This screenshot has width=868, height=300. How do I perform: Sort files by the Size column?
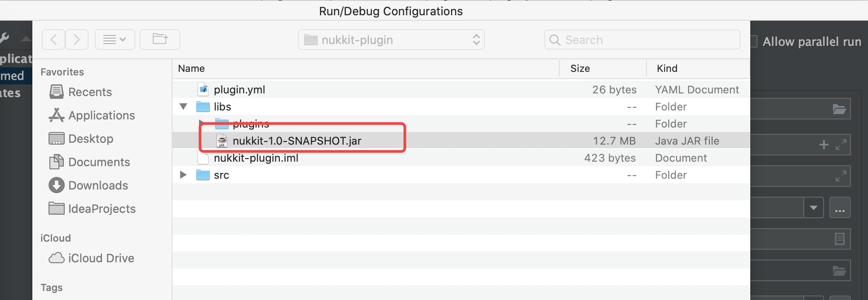580,69
